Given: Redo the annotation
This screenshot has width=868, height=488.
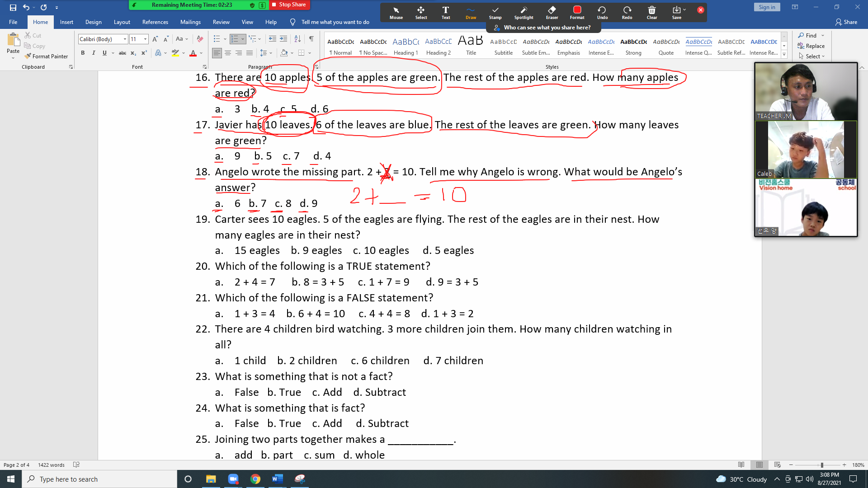Looking at the screenshot, I should [627, 13].
